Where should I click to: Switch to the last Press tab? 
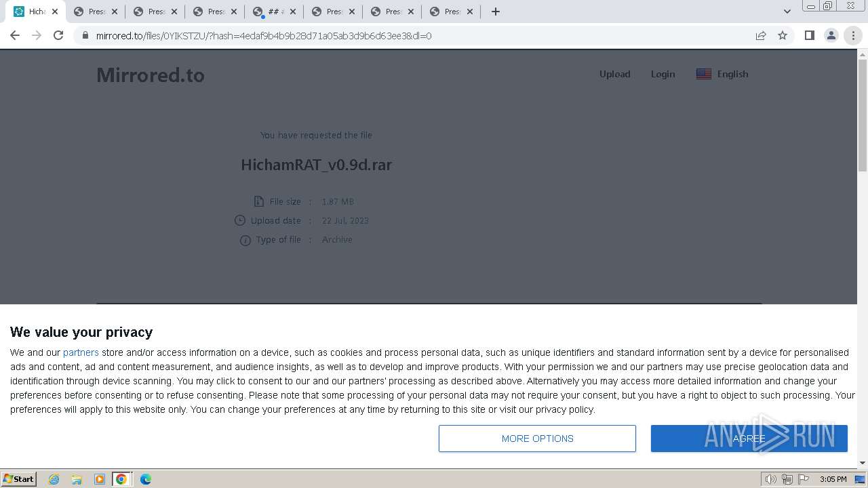(453, 12)
